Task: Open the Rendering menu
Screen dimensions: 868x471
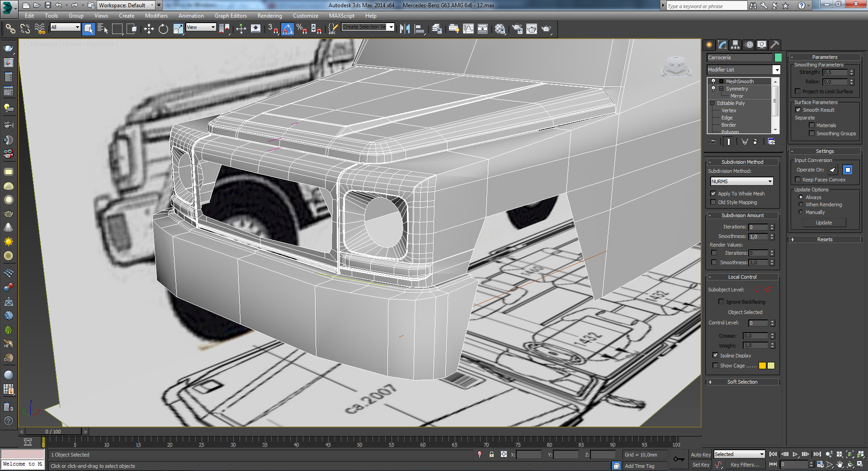Action: click(x=269, y=16)
